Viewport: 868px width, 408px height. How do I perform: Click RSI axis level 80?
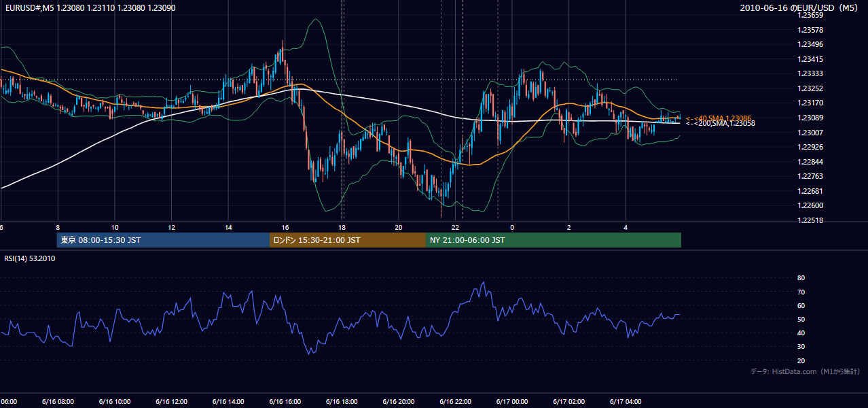[801, 278]
